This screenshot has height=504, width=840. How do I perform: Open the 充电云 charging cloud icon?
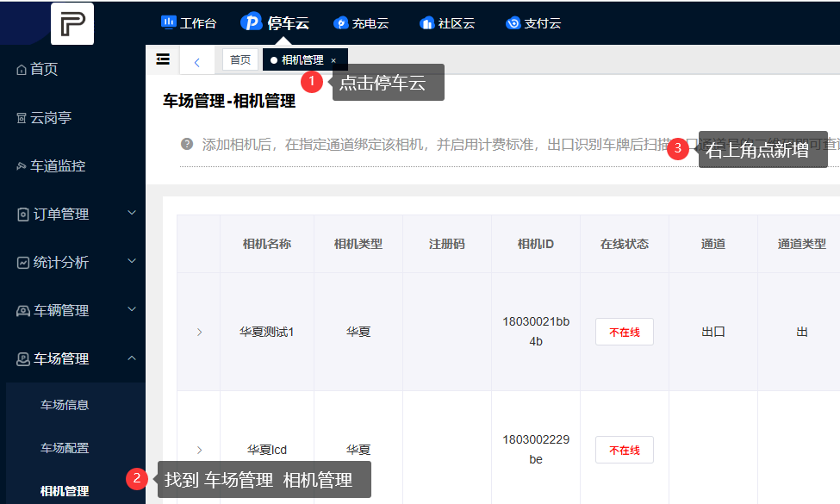tap(340, 23)
